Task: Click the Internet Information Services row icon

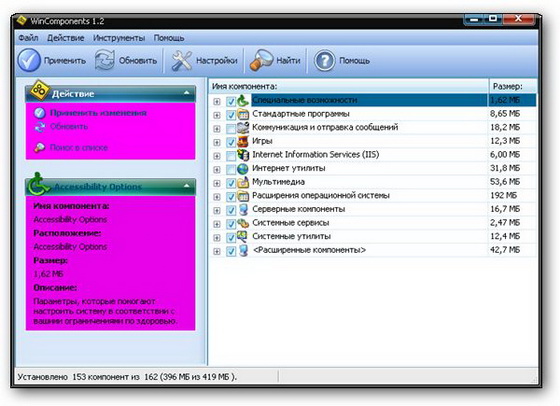Action: 243,155
